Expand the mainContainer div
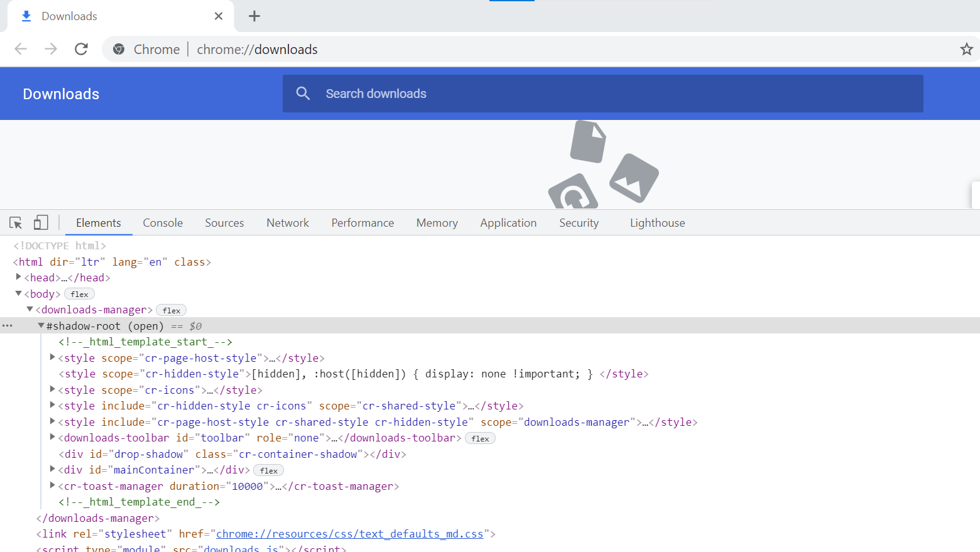The height and width of the screenshot is (552, 980). coord(52,469)
